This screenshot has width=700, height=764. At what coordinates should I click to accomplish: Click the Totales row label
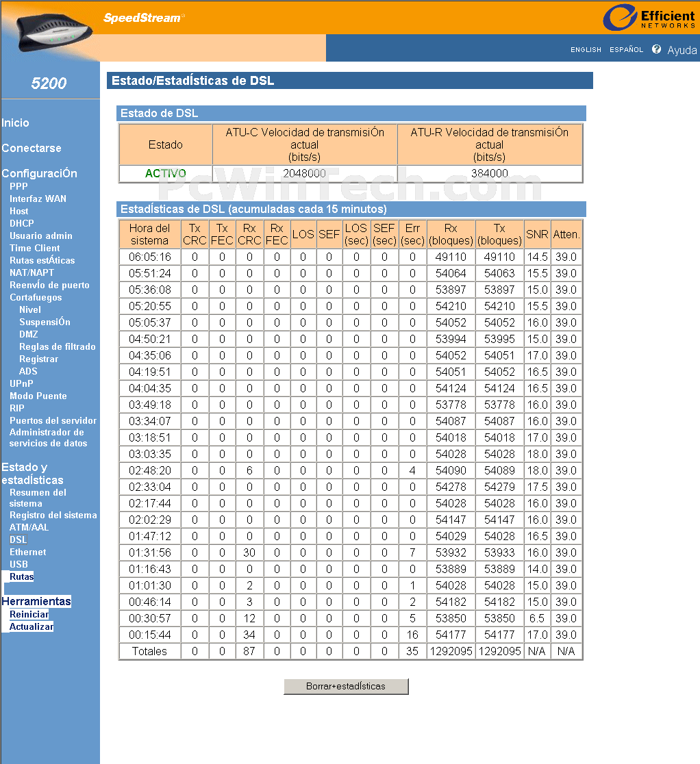(149, 652)
